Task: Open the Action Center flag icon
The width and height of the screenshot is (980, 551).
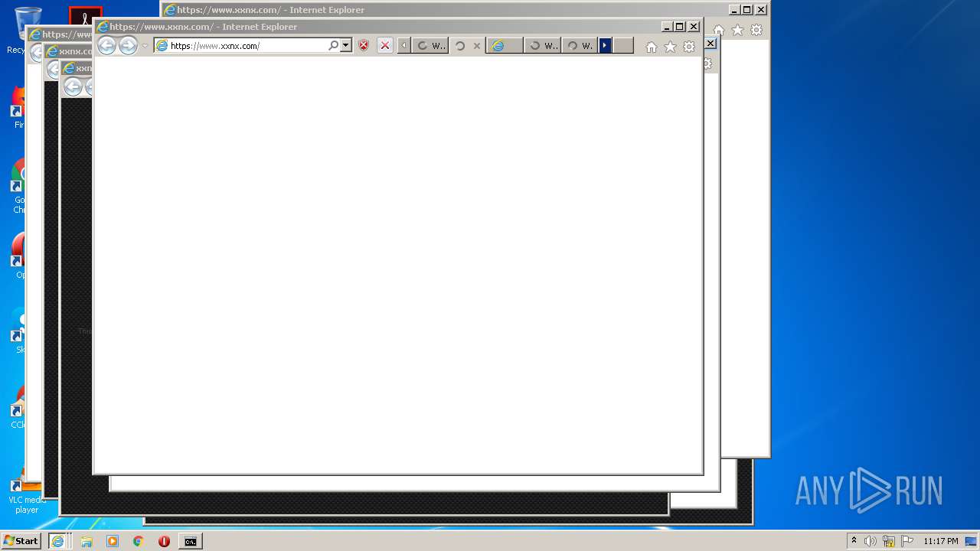Action: pyautogui.click(x=907, y=541)
